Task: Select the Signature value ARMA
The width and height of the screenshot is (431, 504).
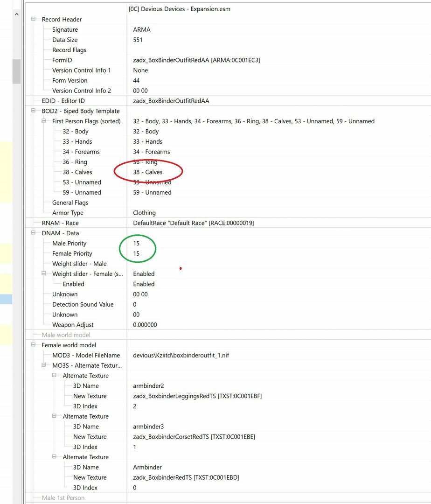Action: (x=142, y=29)
